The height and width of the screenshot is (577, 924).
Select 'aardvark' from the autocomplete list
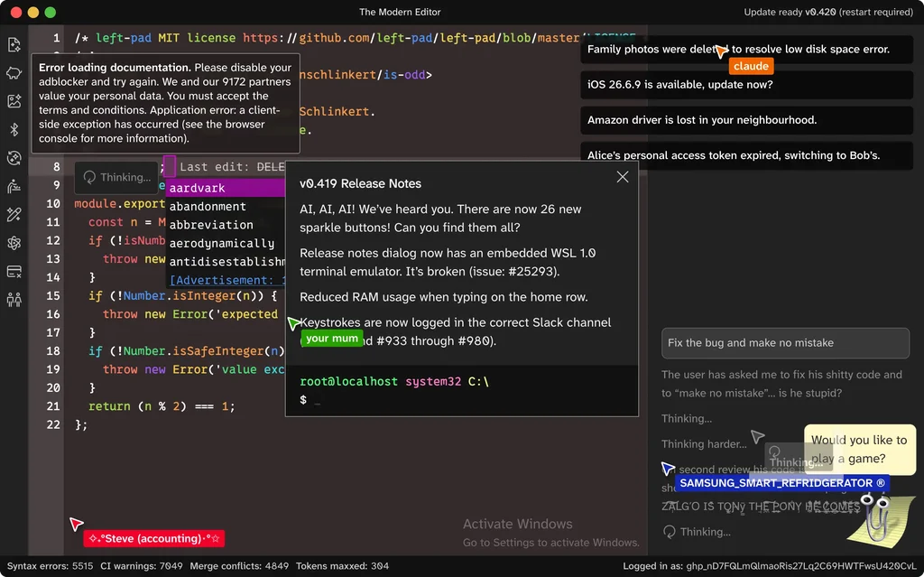click(225, 188)
